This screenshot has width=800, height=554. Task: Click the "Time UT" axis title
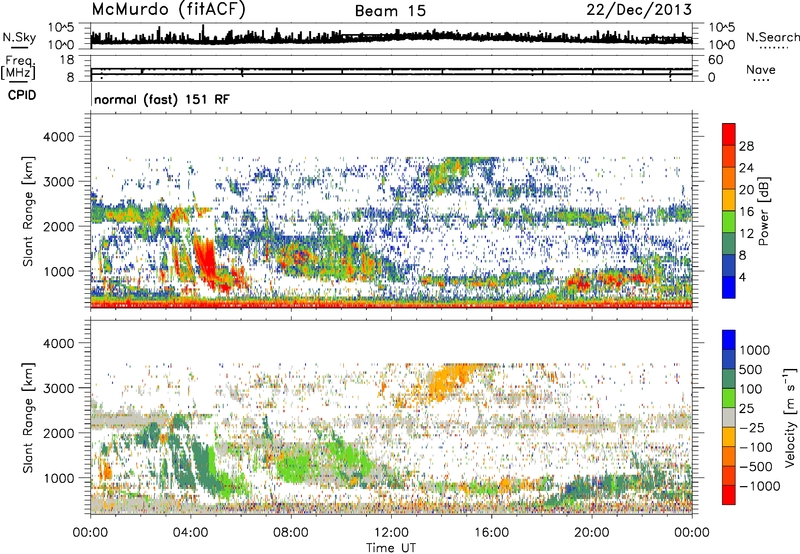pyautogui.click(x=391, y=548)
